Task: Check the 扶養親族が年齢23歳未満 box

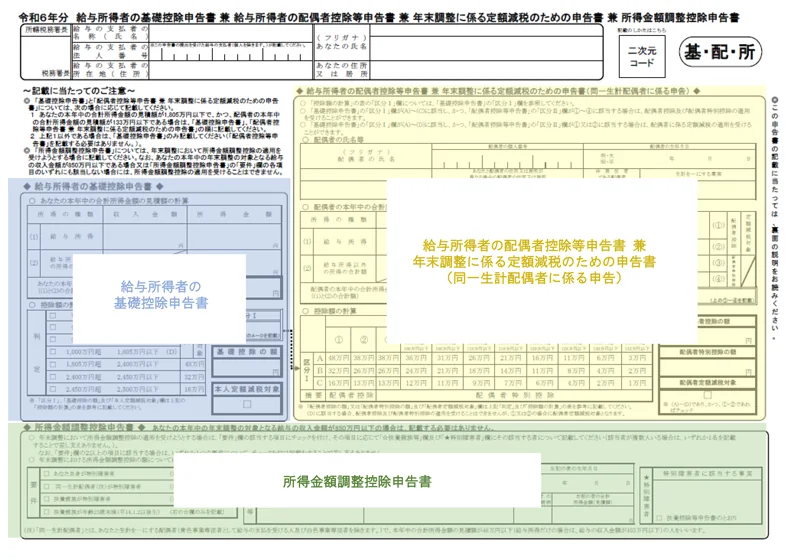Action: tap(47, 512)
